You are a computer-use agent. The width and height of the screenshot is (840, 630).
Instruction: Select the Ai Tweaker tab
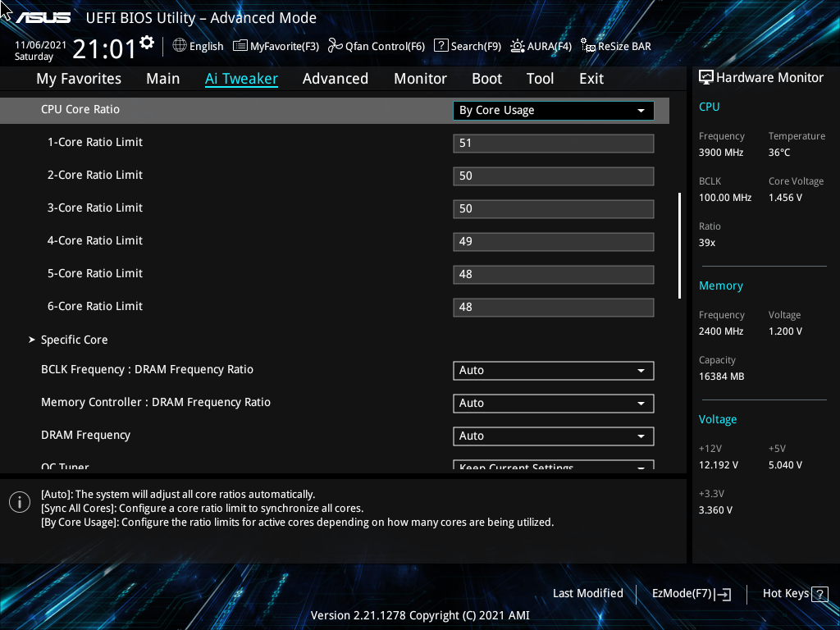pos(241,79)
